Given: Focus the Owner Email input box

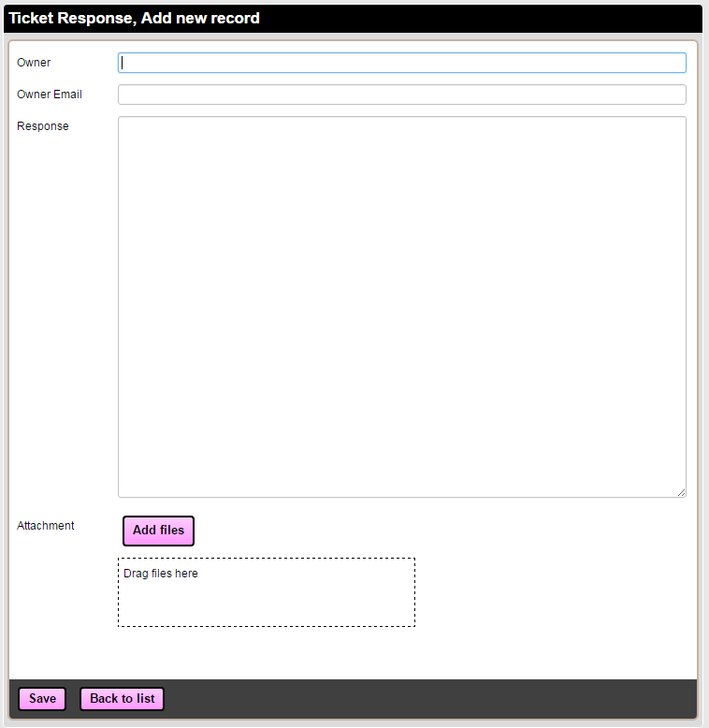Looking at the screenshot, I should 402,95.
